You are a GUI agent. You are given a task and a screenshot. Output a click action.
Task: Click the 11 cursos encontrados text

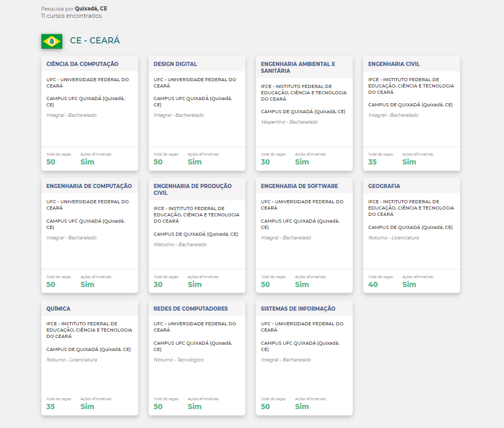(x=72, y=16)
